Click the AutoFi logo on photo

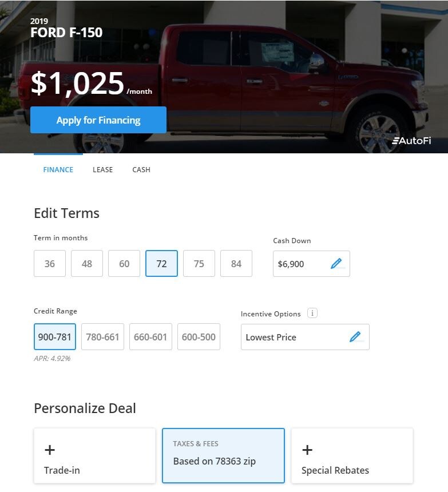[x=411, y=141]
